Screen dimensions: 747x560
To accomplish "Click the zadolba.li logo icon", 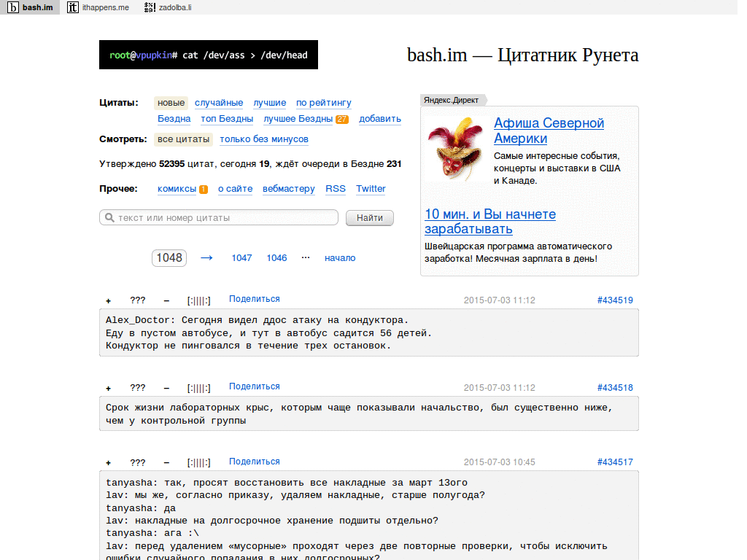I will tap(150, 7).
